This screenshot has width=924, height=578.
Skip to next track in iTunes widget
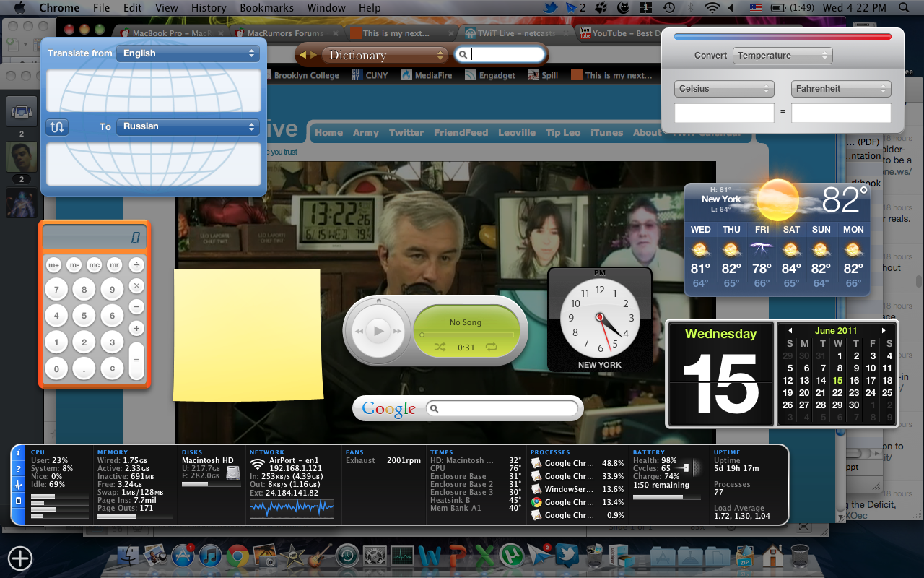pyautogui.click(x=397, y=332)
